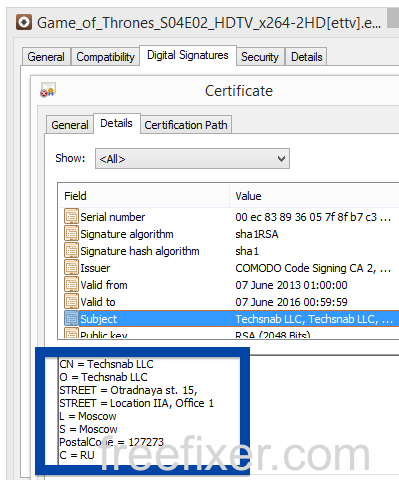Select the Digital Signatures tab
399x480 pixels.
pyautogui.click(x=188, y=55)
